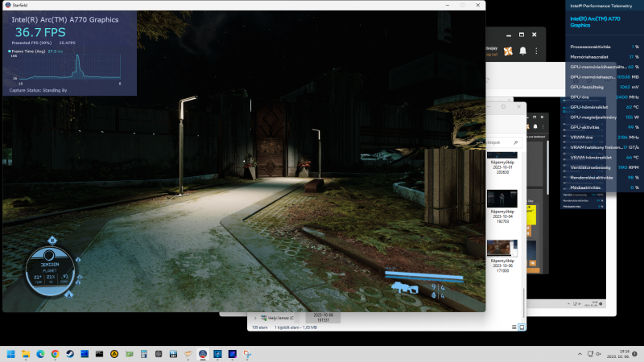This screenshot has width=644, height=362.
Task: Click the Médiaaktivitás 0 % row
Action: click(605, 187)
